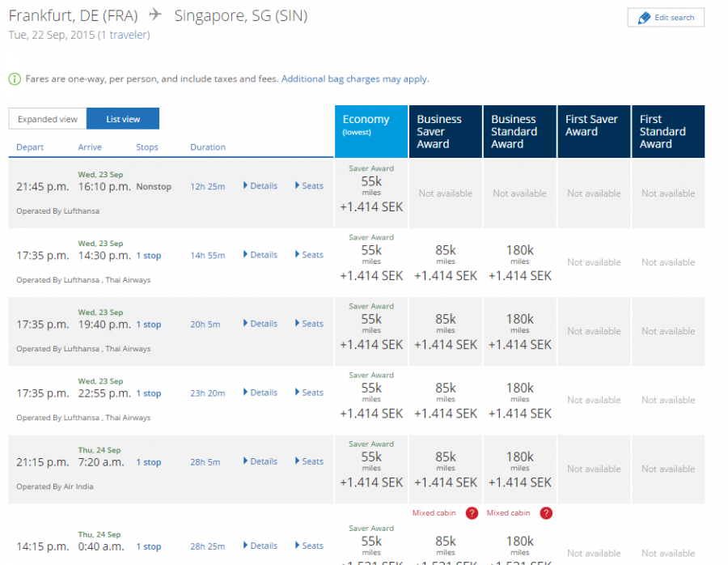Image resolution: width=728 pixels, height=565 pixels.
Task: Sort flights by Depart column
Action: 30,147
